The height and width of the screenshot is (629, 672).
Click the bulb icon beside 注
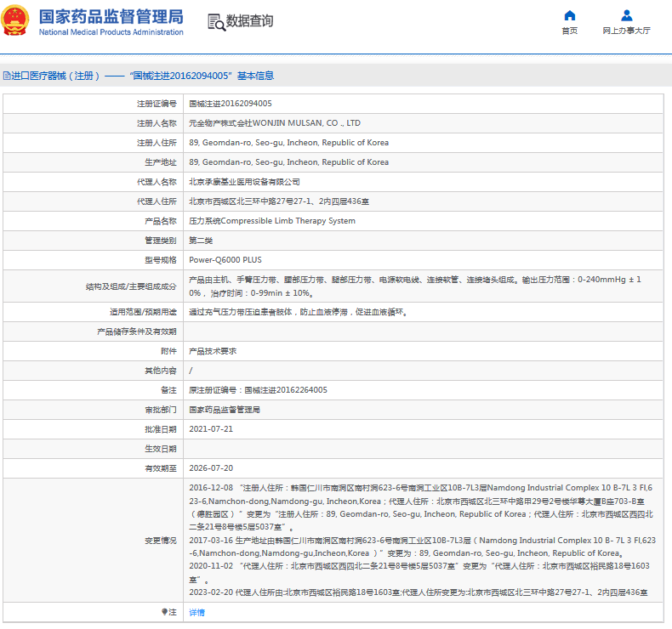pyautogui.click(x=164, y=612)
